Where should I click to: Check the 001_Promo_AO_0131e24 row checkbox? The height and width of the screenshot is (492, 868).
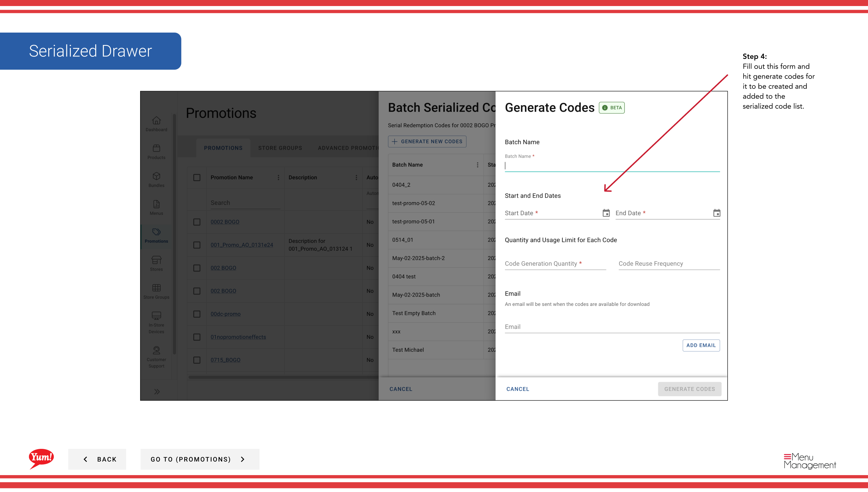[197, 245]
